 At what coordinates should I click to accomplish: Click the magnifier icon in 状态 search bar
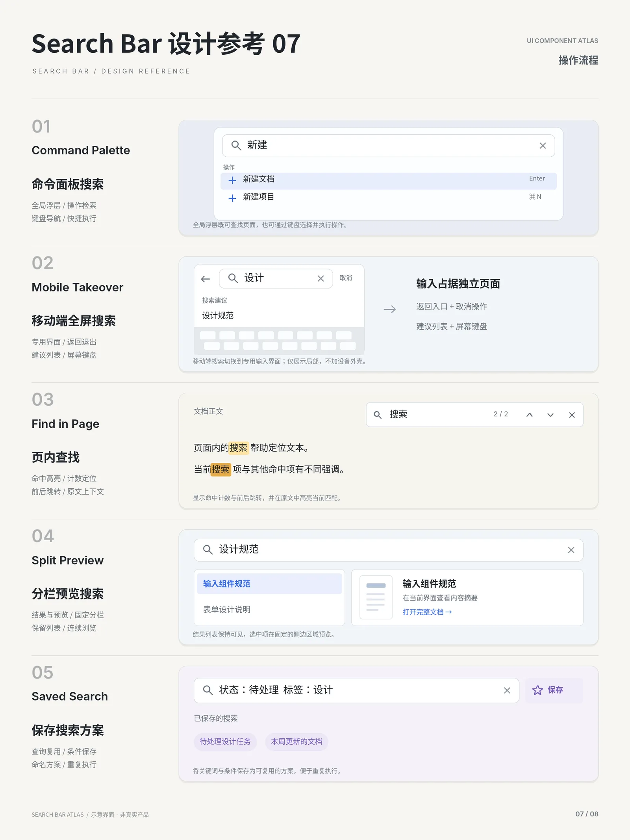[208, 690]
